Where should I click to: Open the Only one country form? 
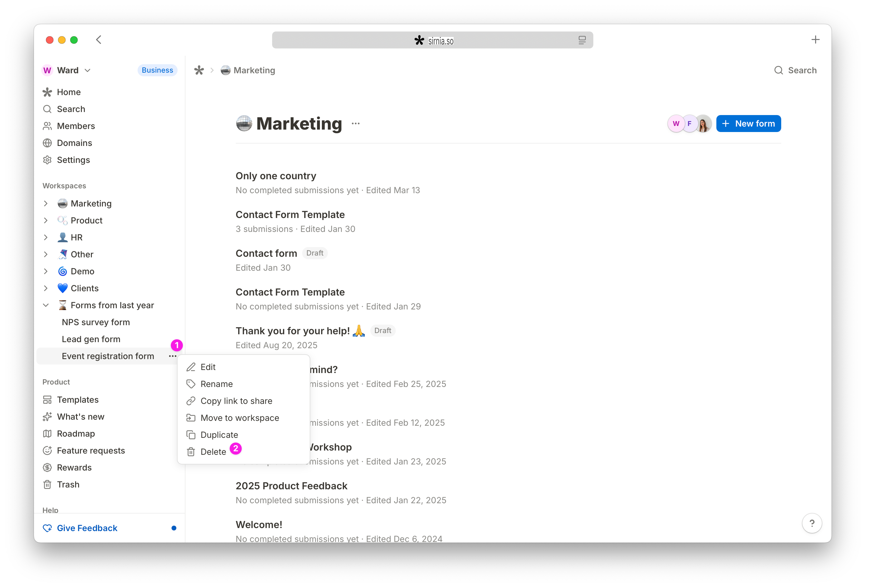tap(276, 176)
